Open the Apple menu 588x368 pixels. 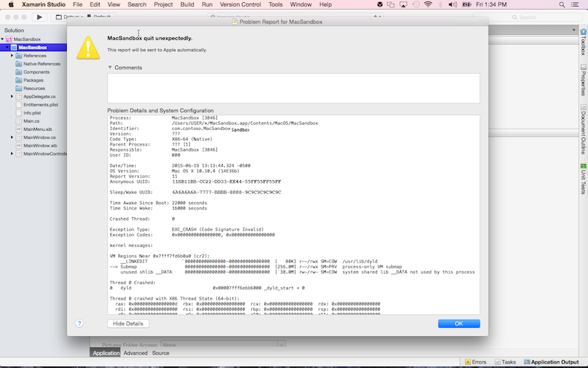point(11,4)
